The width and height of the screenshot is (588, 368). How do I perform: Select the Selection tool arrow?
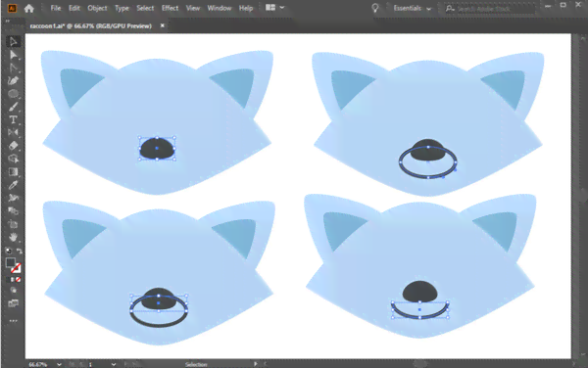13,41
